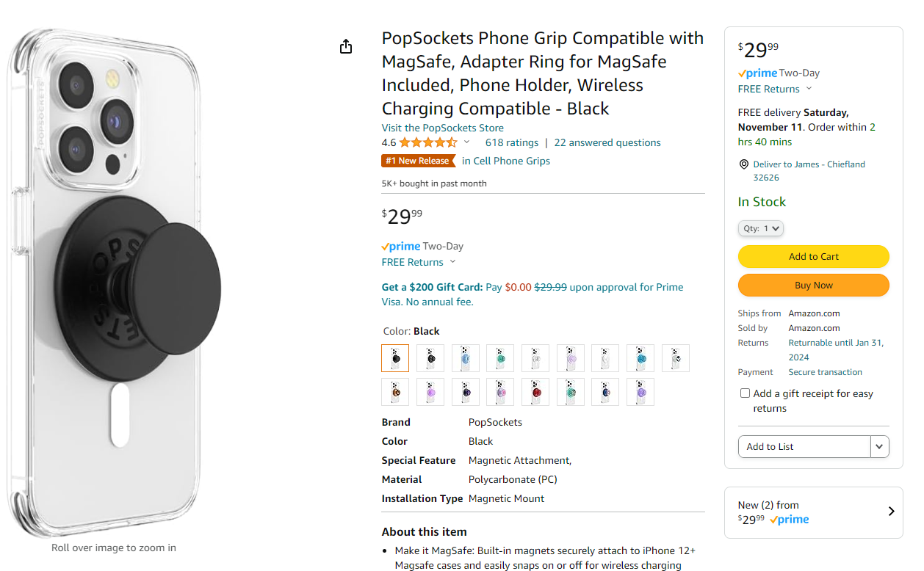The width and height of the screenshot is (924, 571).
Task: Click Prime logo in New (2) from box
Action: (x=789, y=520)
